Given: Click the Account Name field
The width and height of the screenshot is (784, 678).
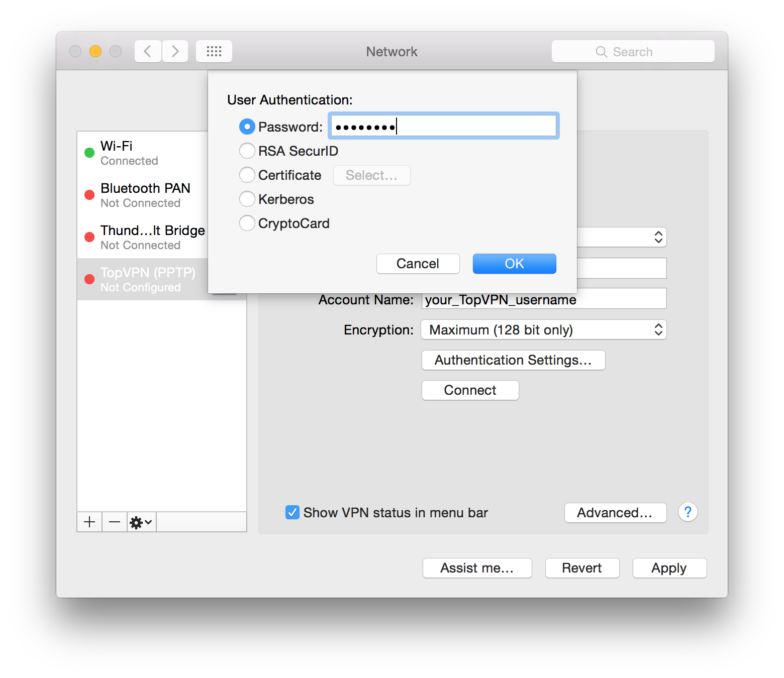Looking at the screenshot, I should point(544,299).
